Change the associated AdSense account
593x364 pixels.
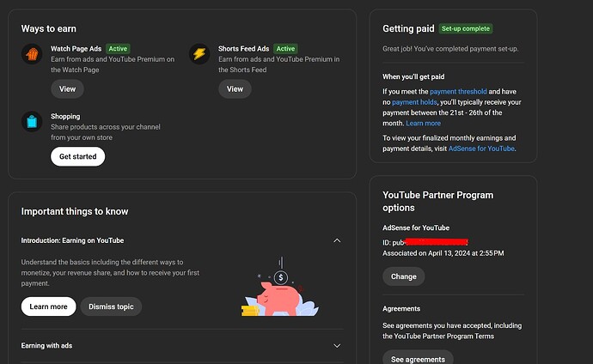pos(404,276)
